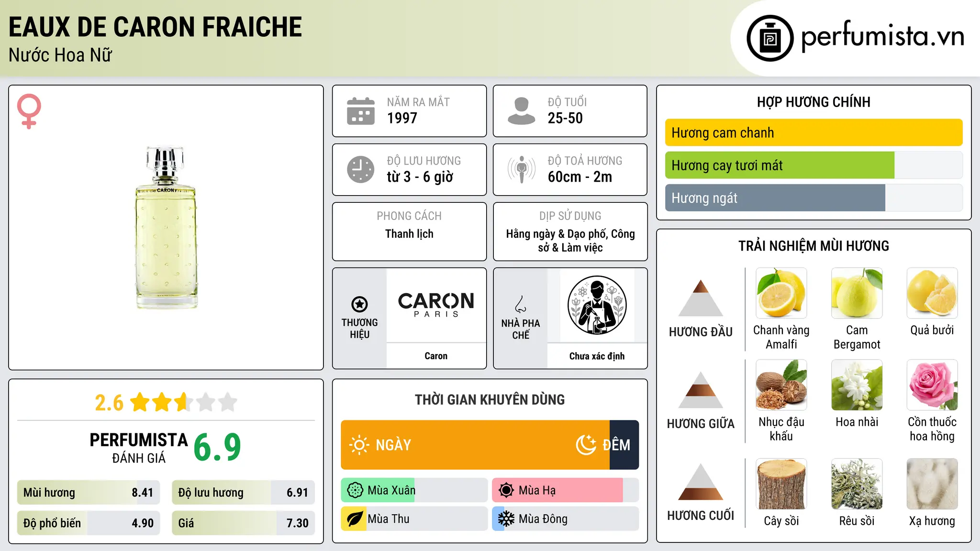
Task: Click the green 6.9 Perfumista score
Action: [217, 447]
